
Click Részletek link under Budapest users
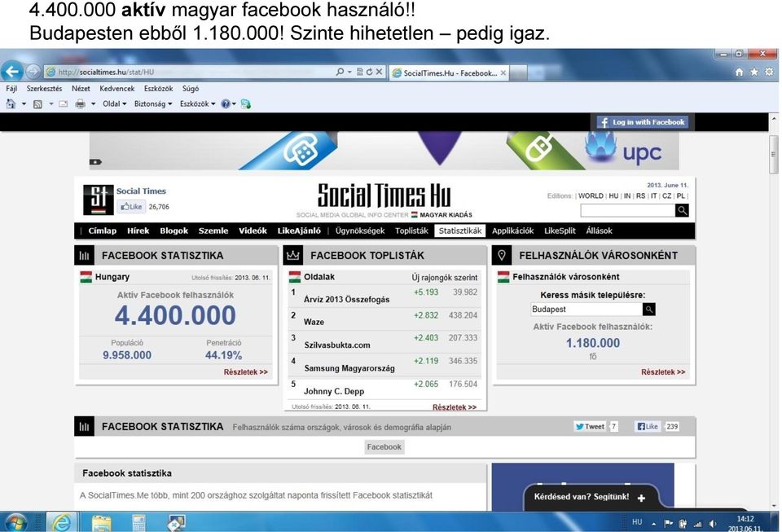point(663,372)
